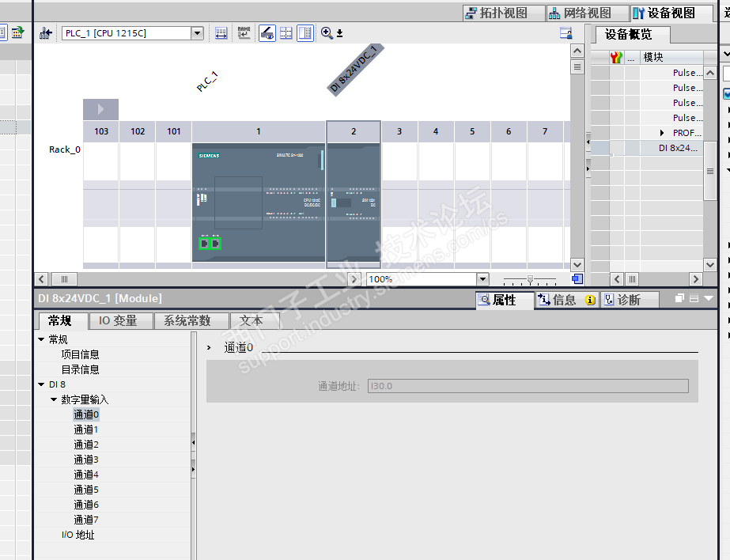
Task: Collapse the DI 8 tree node
Action: coord(41,384)
